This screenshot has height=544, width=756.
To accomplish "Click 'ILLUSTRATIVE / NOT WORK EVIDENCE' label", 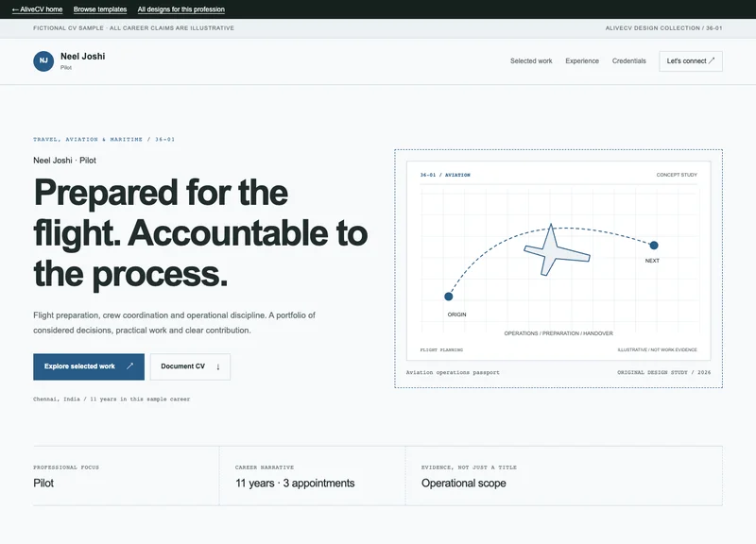I will 657,349.
